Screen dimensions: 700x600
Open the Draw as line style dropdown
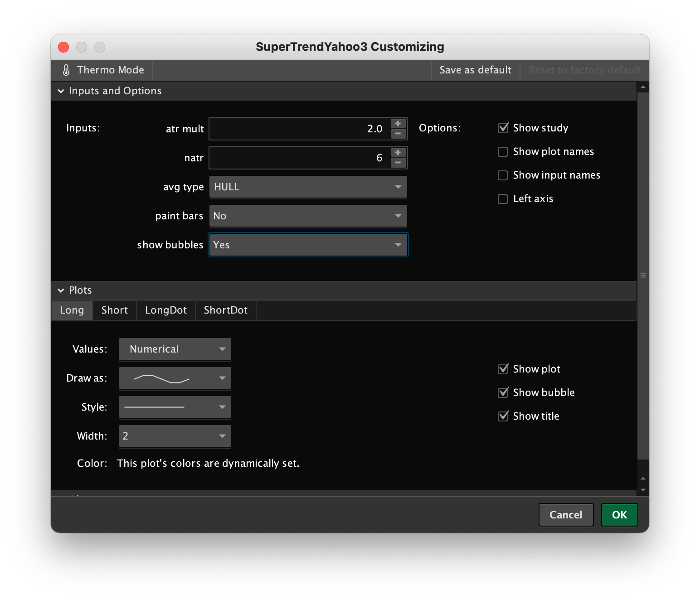pos(175,378)
